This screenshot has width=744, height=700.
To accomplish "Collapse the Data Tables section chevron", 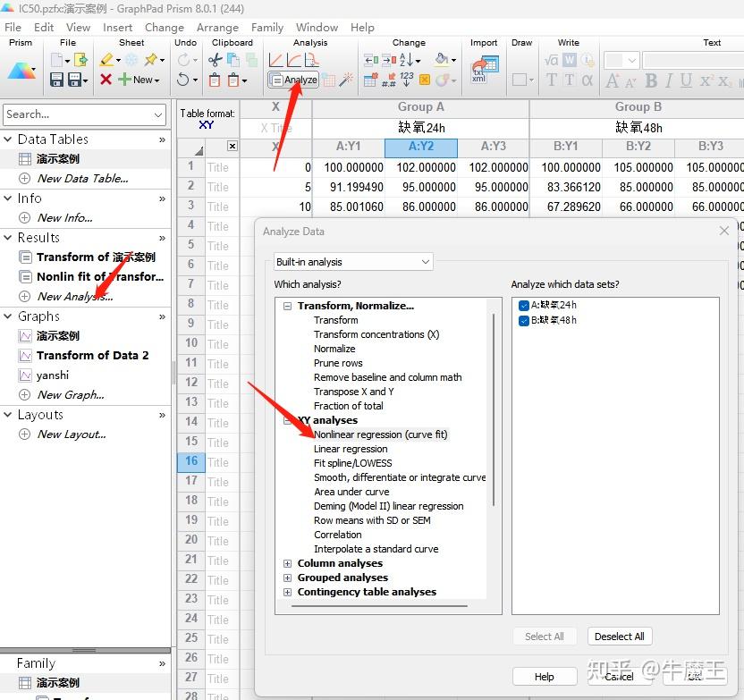I will 7,139.
